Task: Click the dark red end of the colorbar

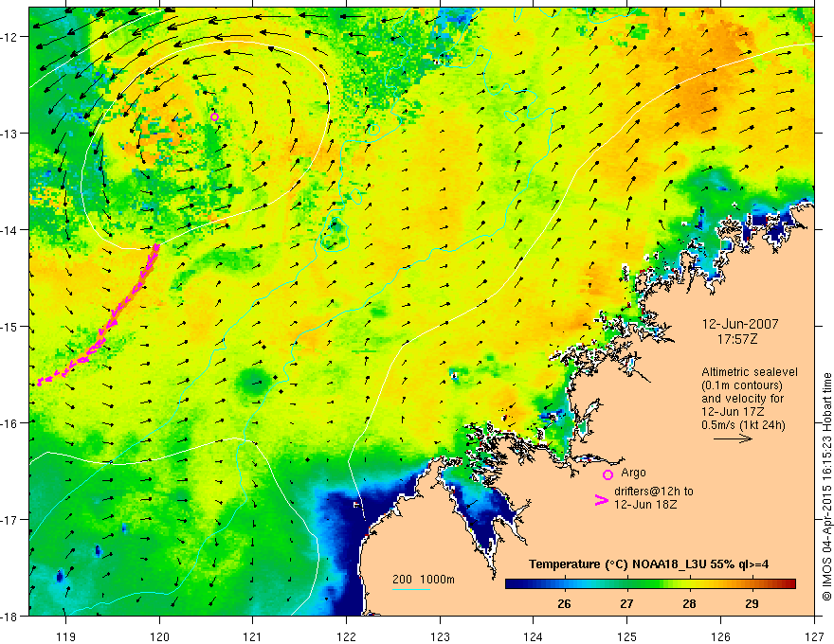Action: tap(790, 583)
